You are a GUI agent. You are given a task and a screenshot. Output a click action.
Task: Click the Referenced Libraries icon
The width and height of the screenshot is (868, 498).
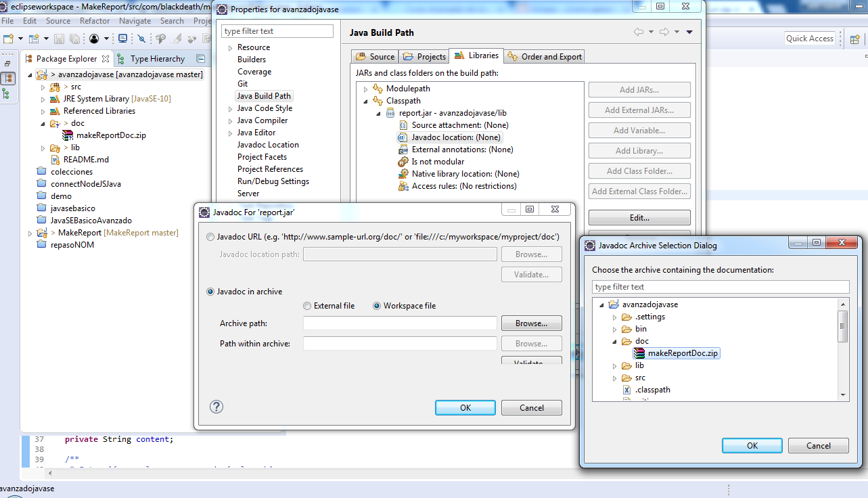coord(55,111)
